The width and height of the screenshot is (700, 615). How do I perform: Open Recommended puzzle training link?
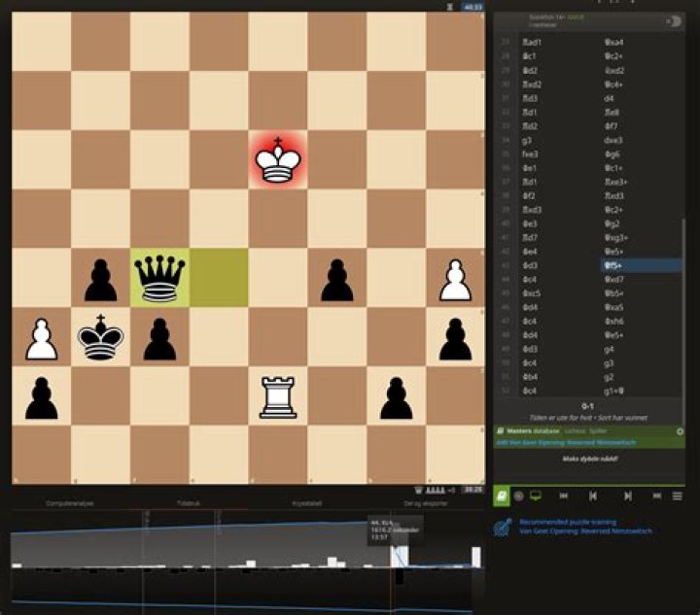(568, 522)
